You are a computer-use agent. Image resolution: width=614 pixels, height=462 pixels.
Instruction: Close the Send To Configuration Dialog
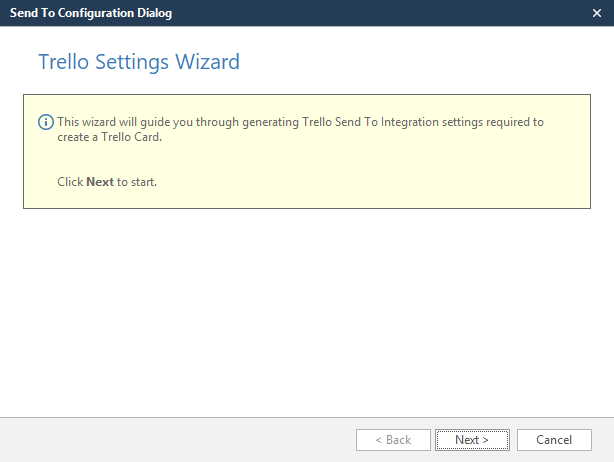[596, 13]
